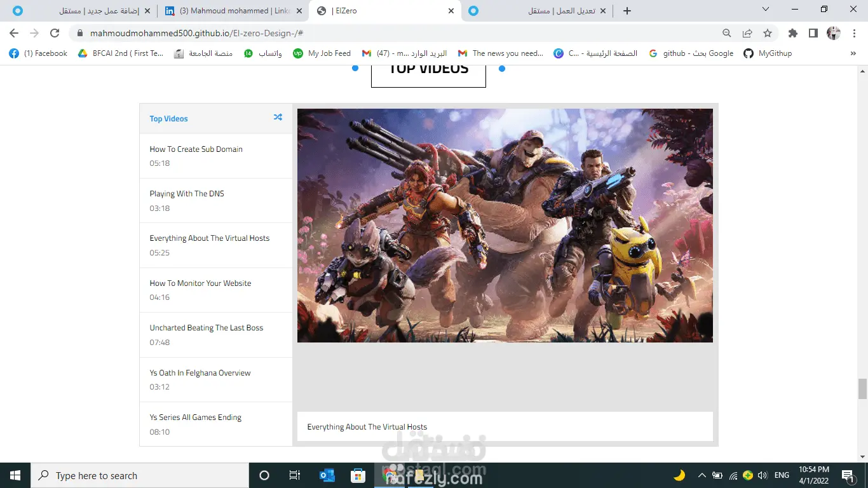The image size is (868, 488).
Task: Choose Ys Series All Games Ending
Action: click(216, 424)
